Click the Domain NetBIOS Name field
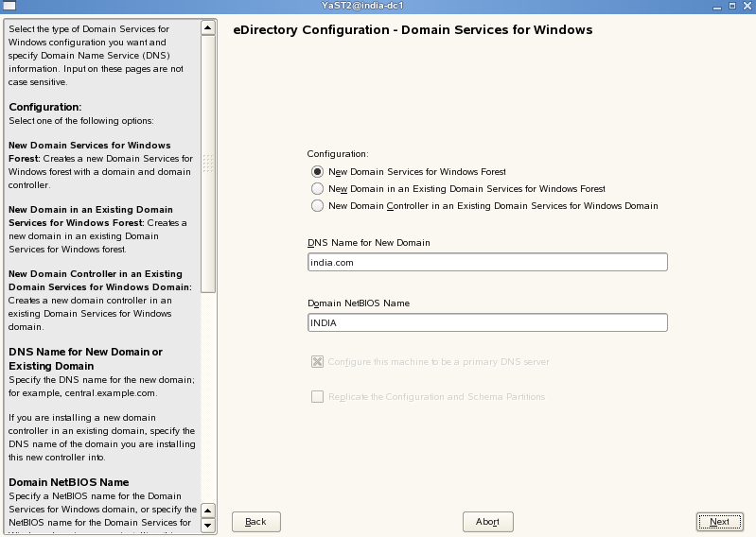The width and height of the screenshot is (756, 537). 487,323
